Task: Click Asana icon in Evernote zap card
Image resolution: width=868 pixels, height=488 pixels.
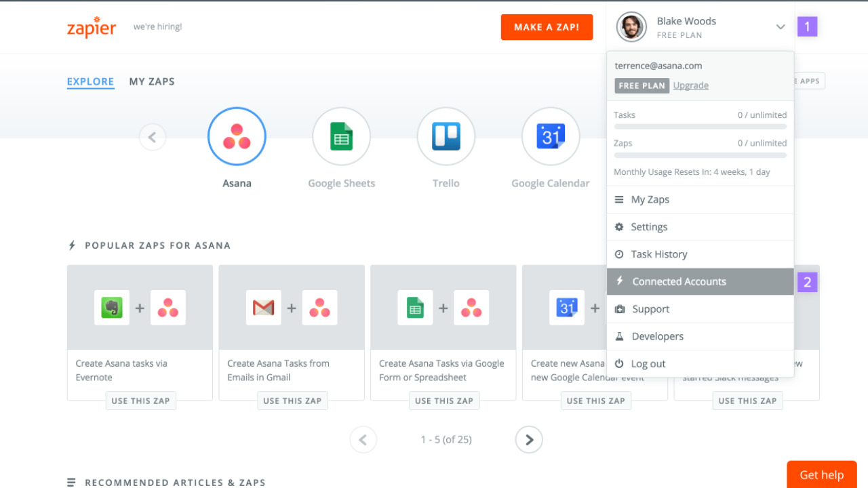Action: 168,308
